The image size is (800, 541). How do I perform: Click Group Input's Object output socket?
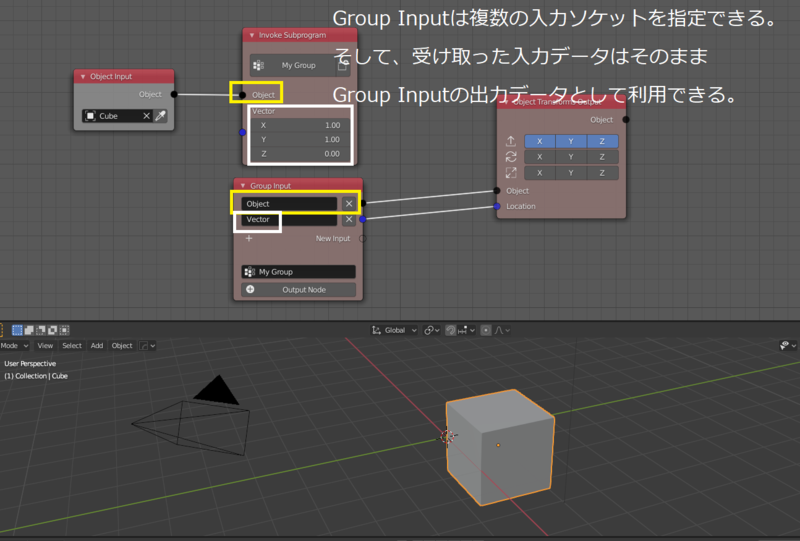pos(363,203)
